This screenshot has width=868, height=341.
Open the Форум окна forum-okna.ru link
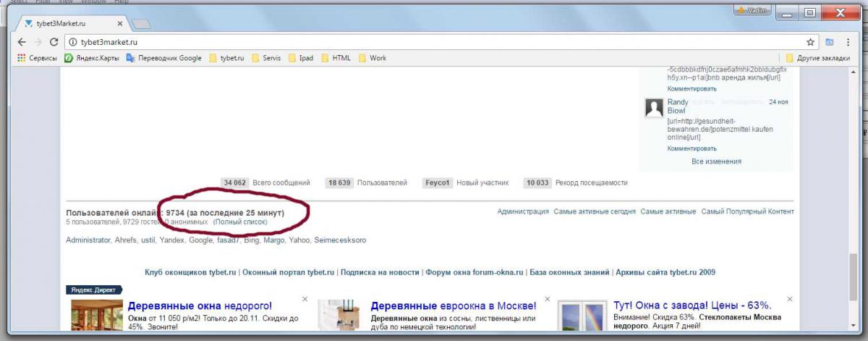(x=475, y=272)
